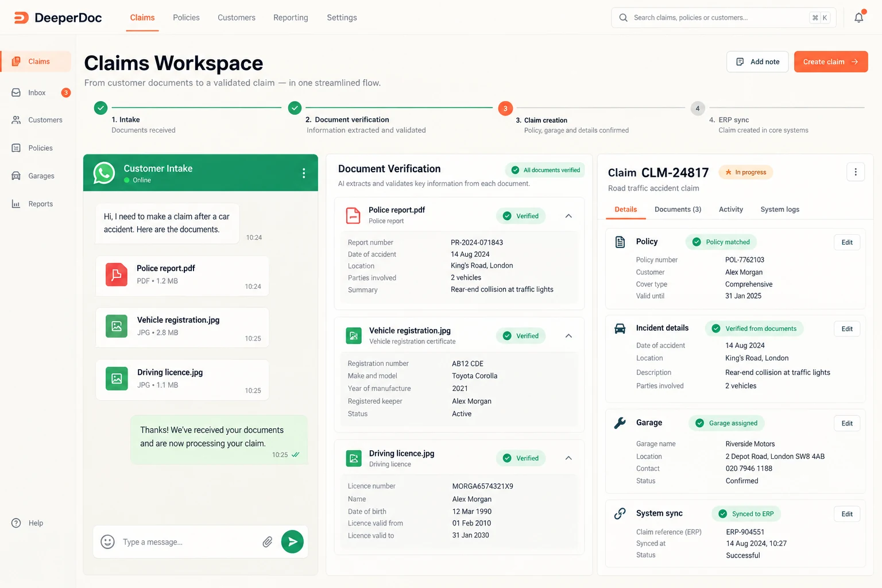Screen dimensions: 882x588
Task: Collapse the Police report.pdf section
Action: click(x=568, y=216)
